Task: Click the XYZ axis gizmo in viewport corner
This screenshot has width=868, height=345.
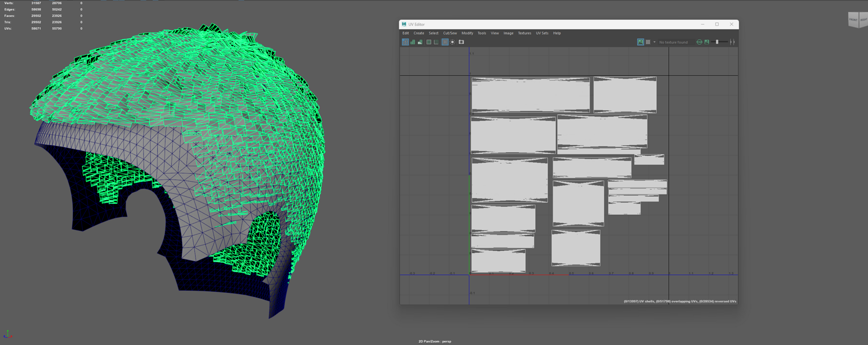Action: click(x=6, y=334)
